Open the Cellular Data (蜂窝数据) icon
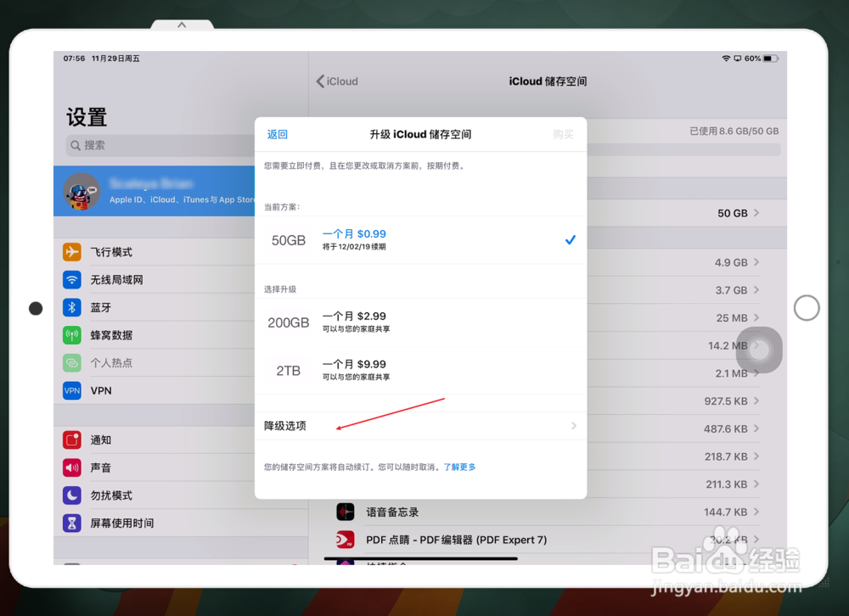The height and width of the screenshot is (616, 849). (72, 335)
